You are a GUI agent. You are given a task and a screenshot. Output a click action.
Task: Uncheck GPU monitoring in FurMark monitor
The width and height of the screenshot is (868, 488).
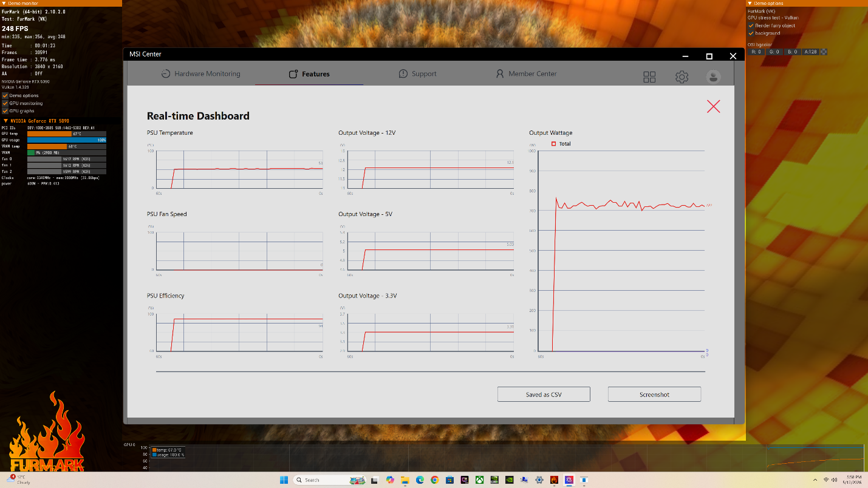pyautogui.click(x=5, y=103)
